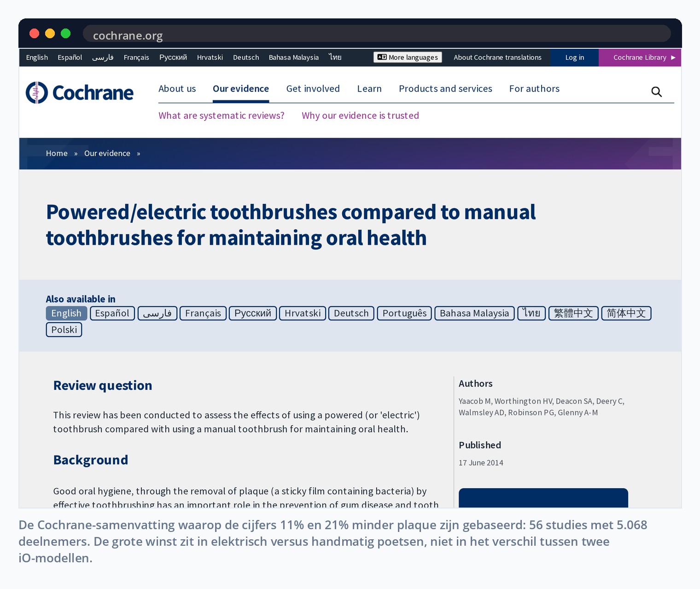Click the publication date 17 June 2014
Viewport: 700px width, 589px height.
(x=481, y=463)
